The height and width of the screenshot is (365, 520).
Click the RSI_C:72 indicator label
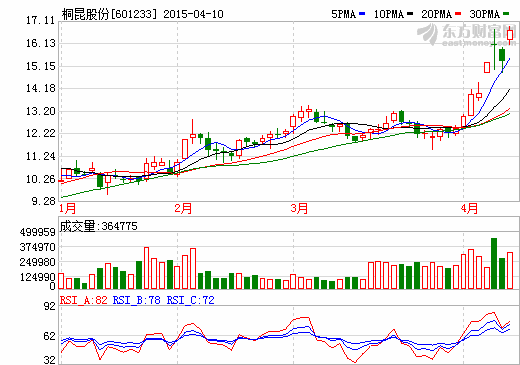tap(190, 300)
